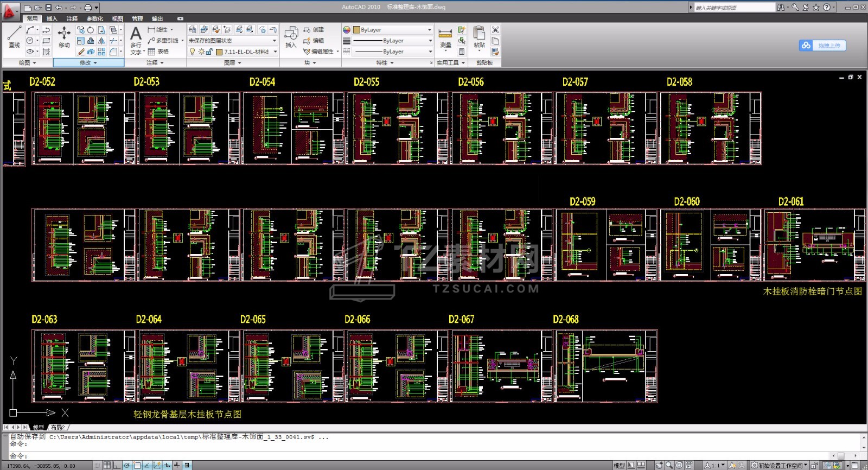Toggle the toolbar lock icon in status bar

point(815,465)
